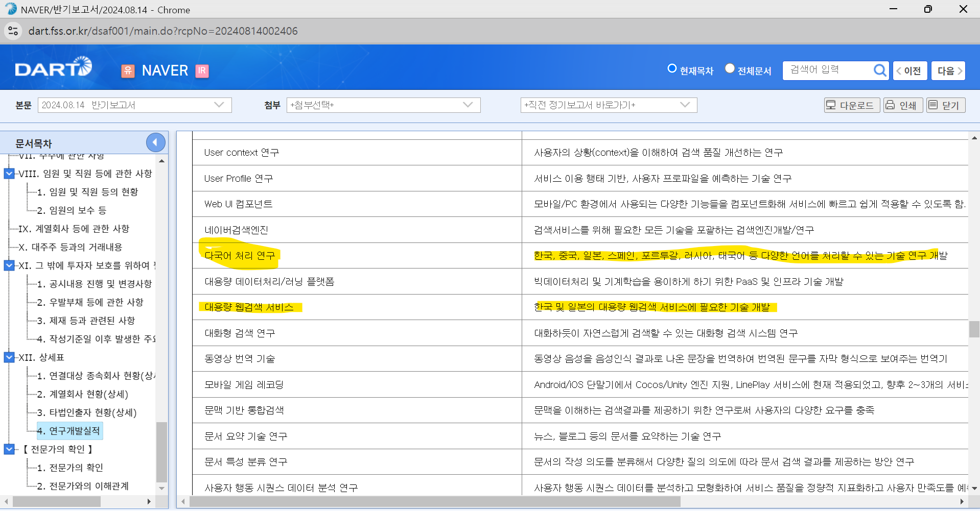Open 1. 전문가의 확인 item

[x=70, y=468]
